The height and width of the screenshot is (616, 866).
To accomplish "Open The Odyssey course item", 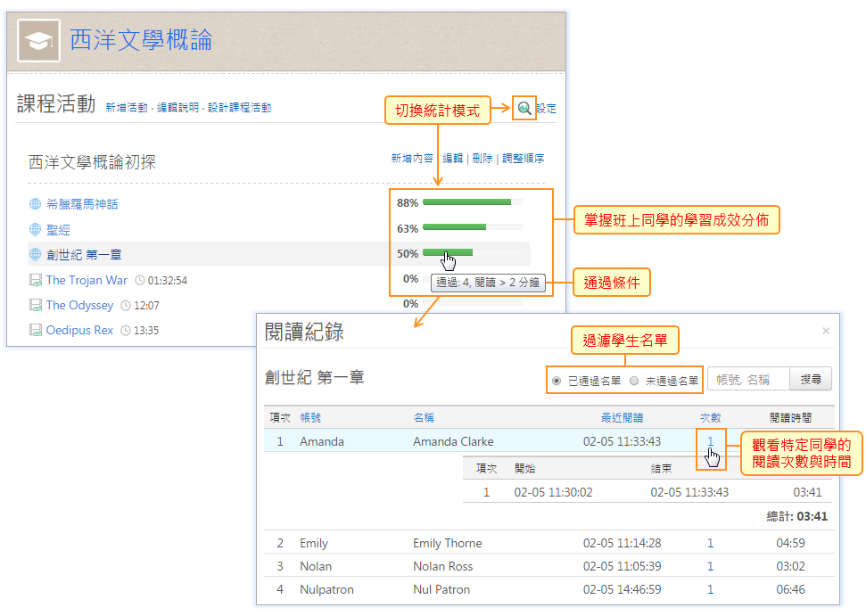I will (79, 305).
